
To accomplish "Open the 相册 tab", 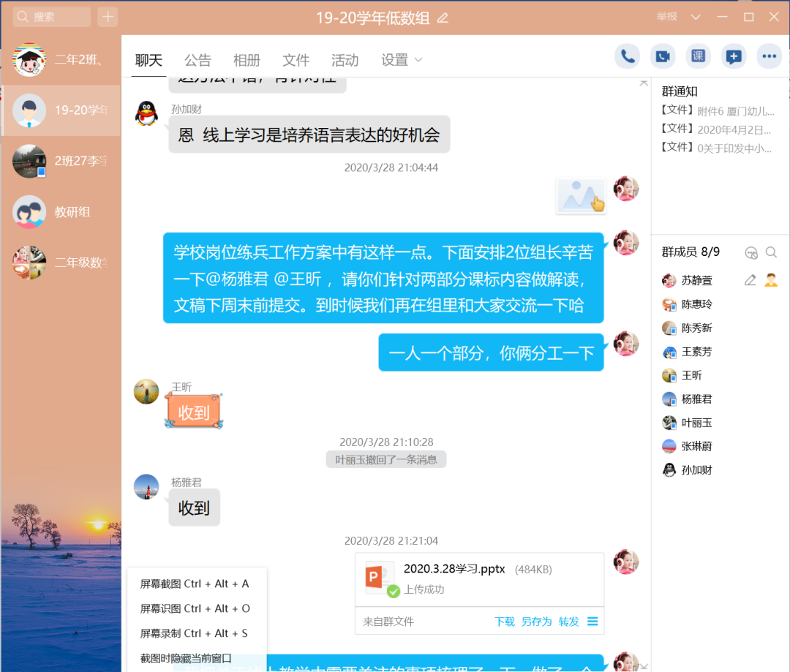I will click(x=247, y=60).
